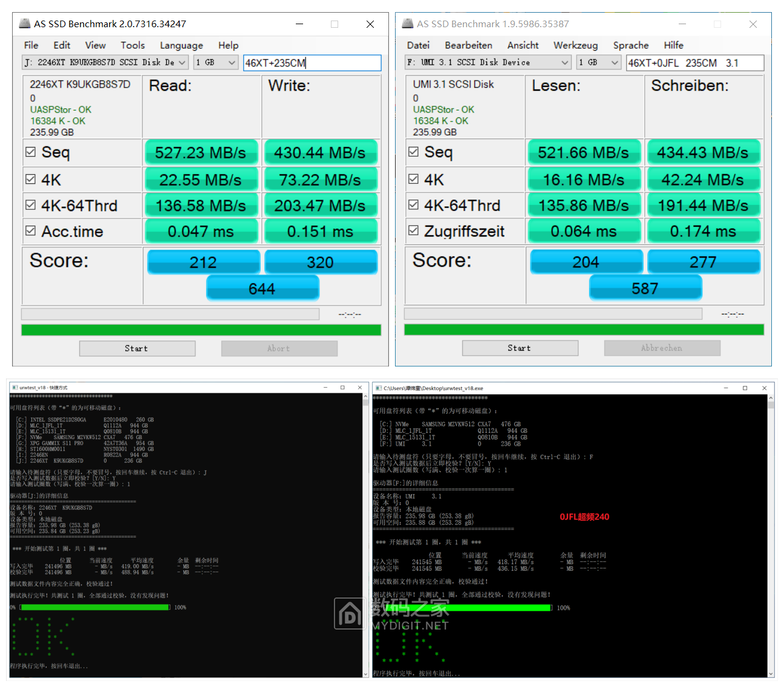Image resolution: width=784 pixels, height=687 pixels.
Task: Click the 0.151 ms write access time
Action: point(321,231)
